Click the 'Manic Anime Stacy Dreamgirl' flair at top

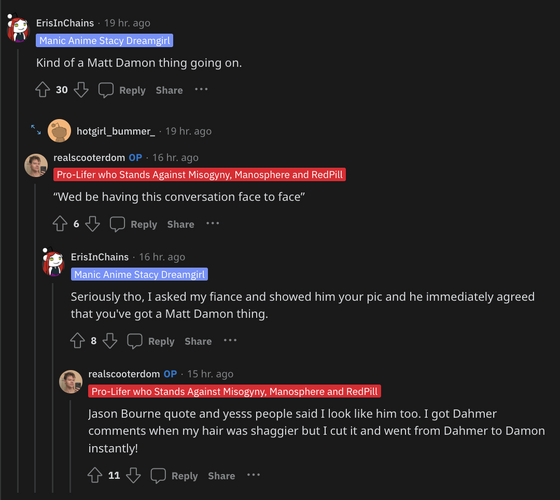[x=104, y=40]
